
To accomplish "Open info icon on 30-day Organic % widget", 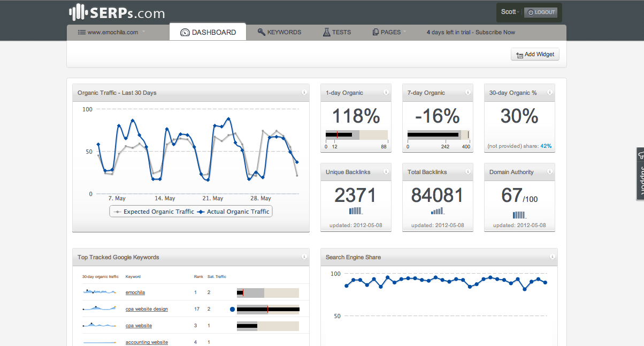I will (549, 93).
